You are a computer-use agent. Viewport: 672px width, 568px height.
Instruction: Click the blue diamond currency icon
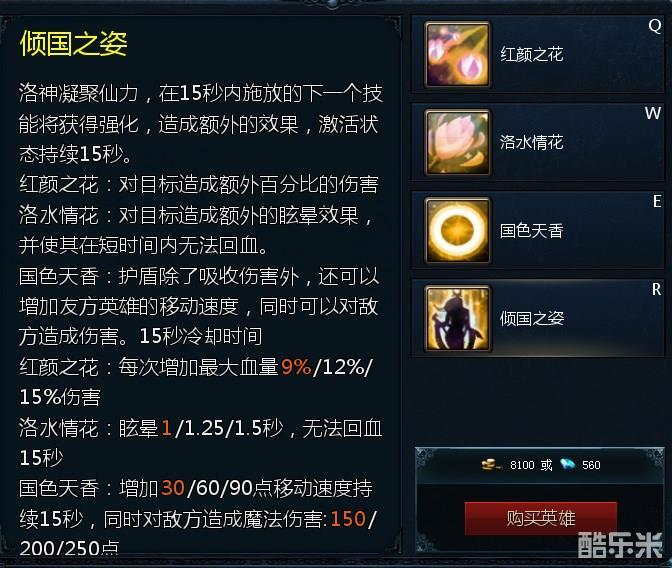[x=568, y=464]
